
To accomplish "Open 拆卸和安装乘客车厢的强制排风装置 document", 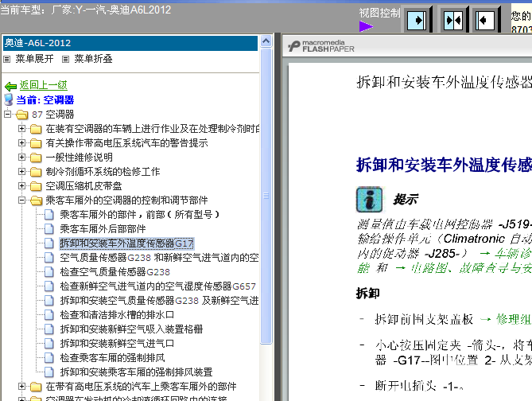I will tap(136, 372).
